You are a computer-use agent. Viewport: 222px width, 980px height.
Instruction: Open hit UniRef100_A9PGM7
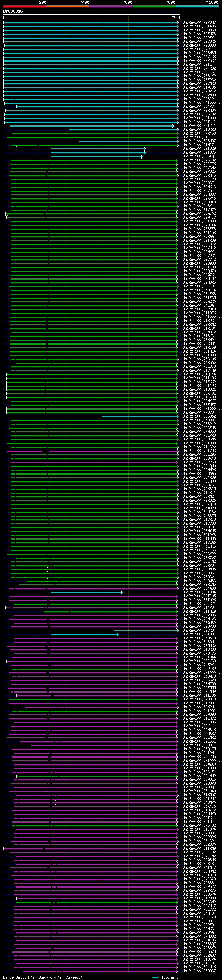[199, 23]
